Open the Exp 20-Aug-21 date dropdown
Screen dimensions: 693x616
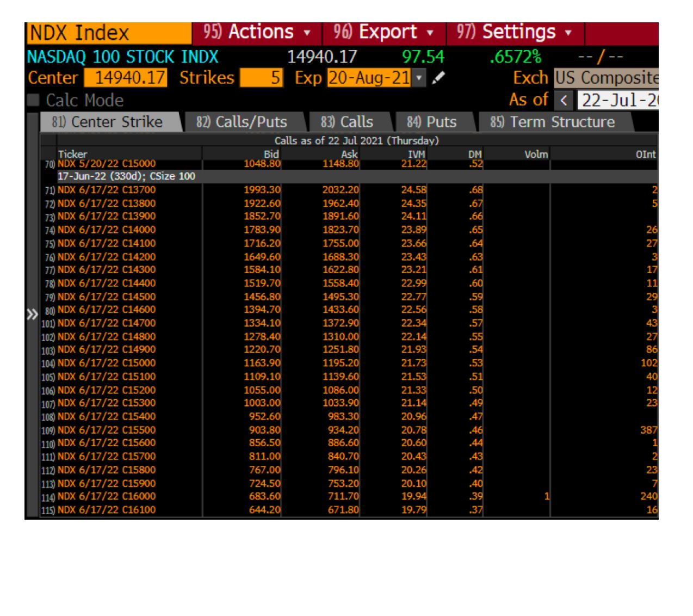point(420,78)
